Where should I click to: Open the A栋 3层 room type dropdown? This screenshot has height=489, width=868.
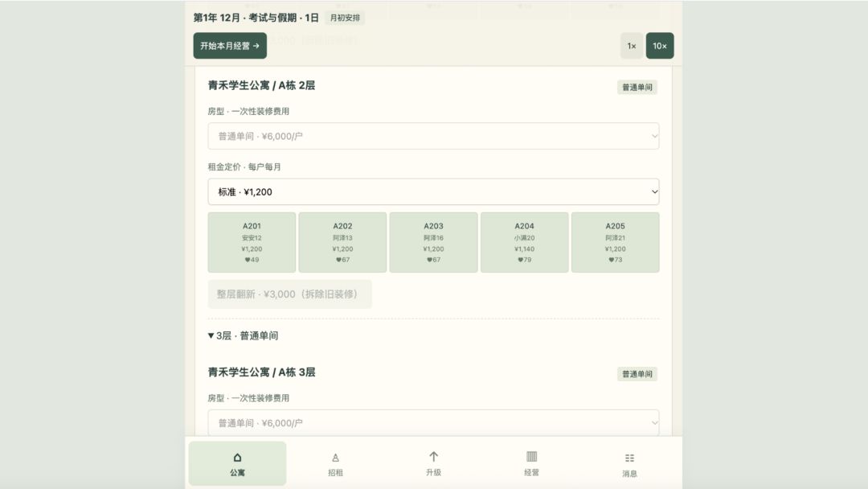(x=433, y=422)
